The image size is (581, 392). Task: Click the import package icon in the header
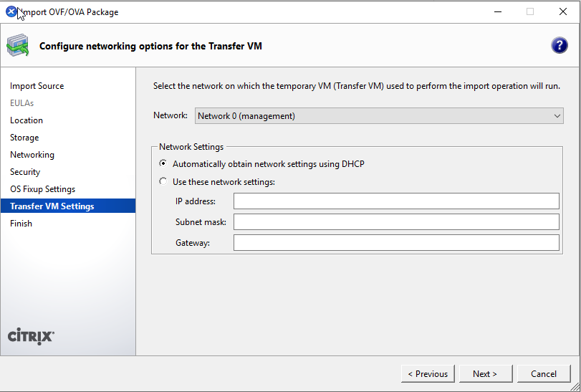[x=18, y=46]
